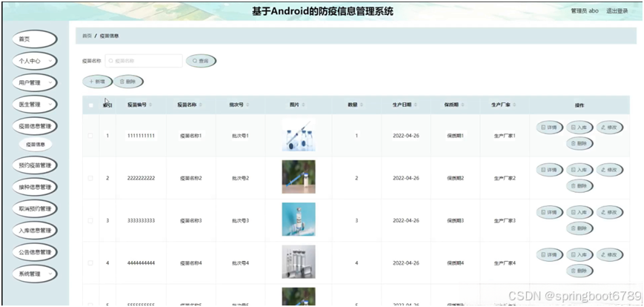Sort by 疫苗名称 column arrows

click(200, 105)
